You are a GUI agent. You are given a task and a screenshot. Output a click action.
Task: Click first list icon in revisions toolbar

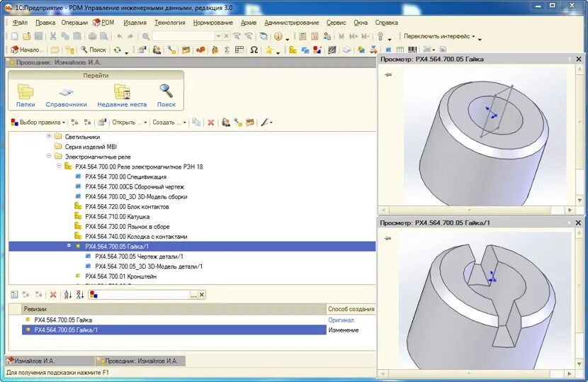(x=14, y=295)
